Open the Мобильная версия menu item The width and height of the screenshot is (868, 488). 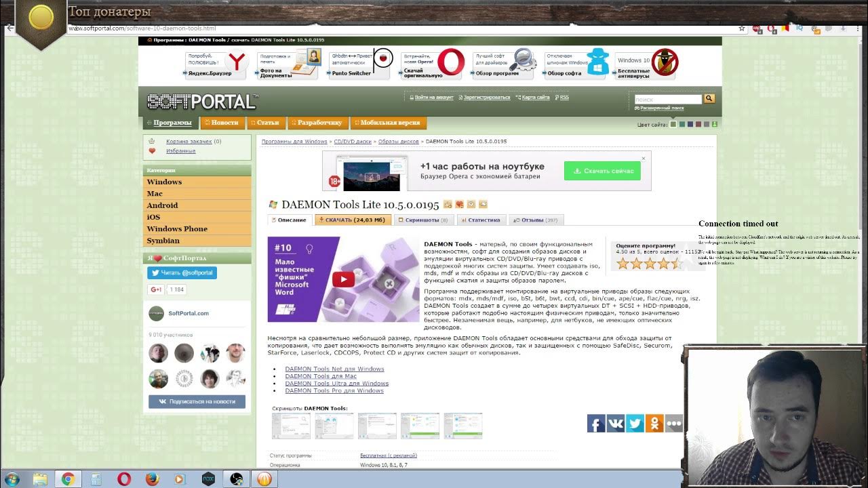pos(389,123)
